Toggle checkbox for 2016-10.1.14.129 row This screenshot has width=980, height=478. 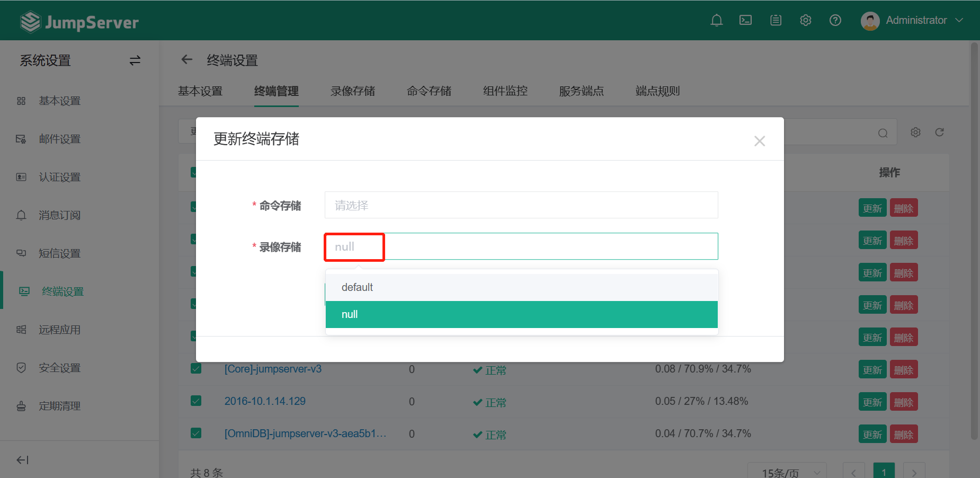pos(196,401)
